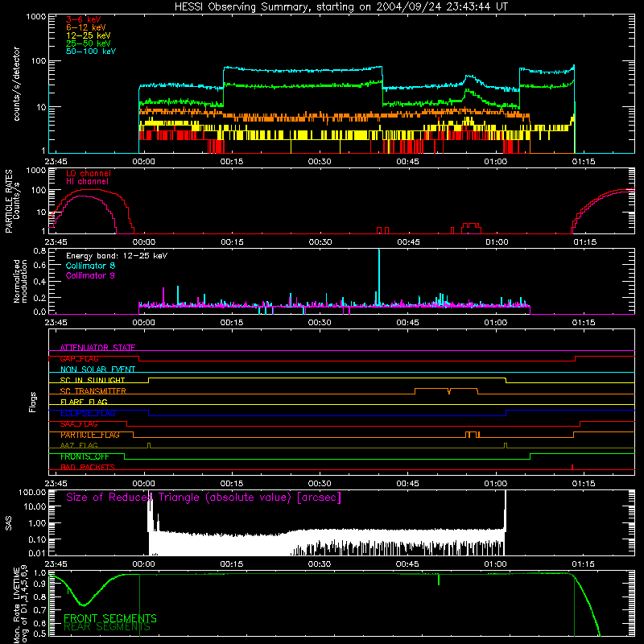This screenshot has height=644, width=644.
Task: Select the orange 6-12 keV legend label
Action: [x=86, y=27]
